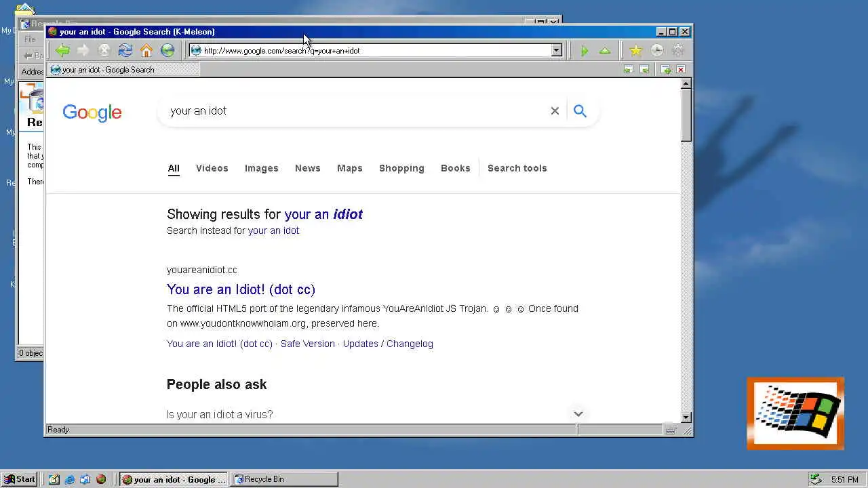Click the forward navigation arrow
The width and height of the screenshot is (868, 488).
(x=83, y=50)
